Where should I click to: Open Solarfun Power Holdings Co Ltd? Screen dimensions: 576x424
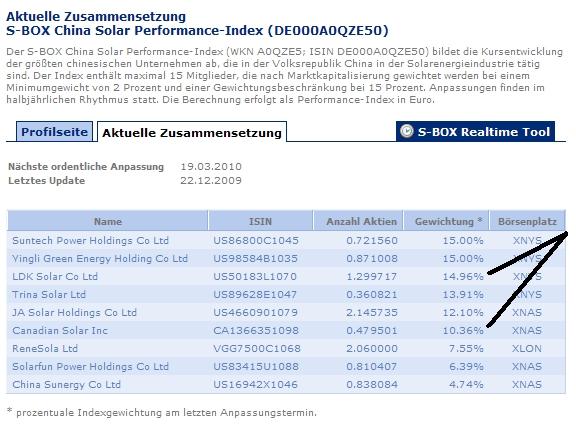(x=90, y=366)
